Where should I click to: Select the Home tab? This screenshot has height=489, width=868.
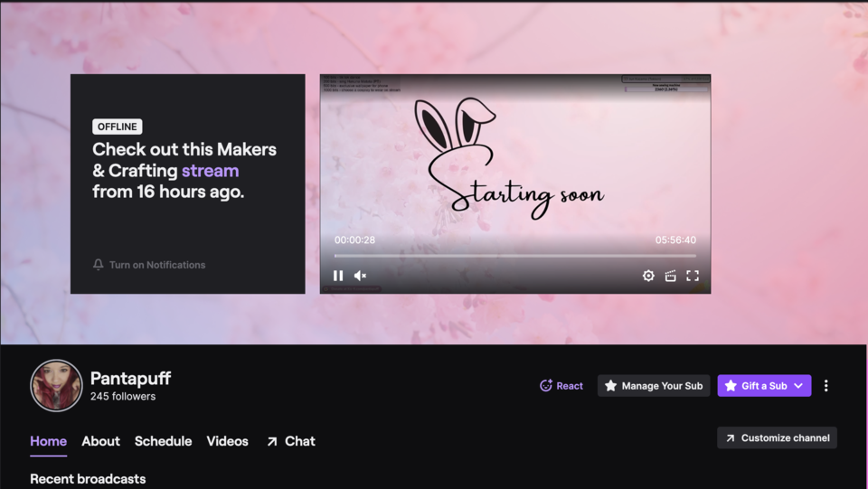tap(48, 441)
